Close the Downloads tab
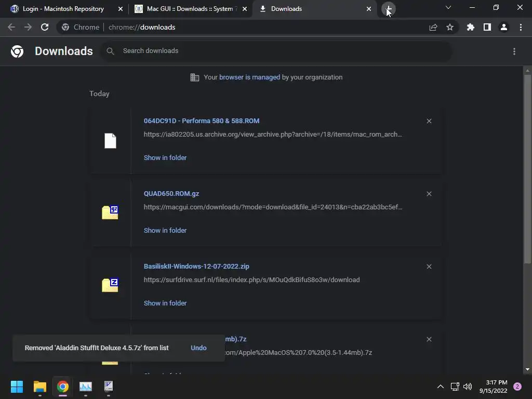Screen dimensions: 532x399 tap(369, 9)
